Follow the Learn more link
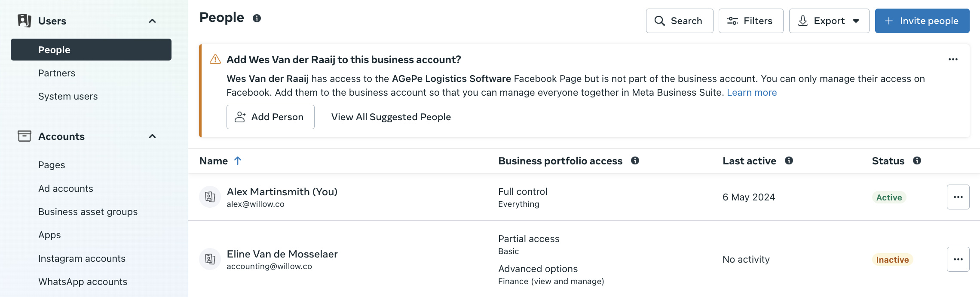The width and height of the screenshot is (980, 297). [751, 93]
